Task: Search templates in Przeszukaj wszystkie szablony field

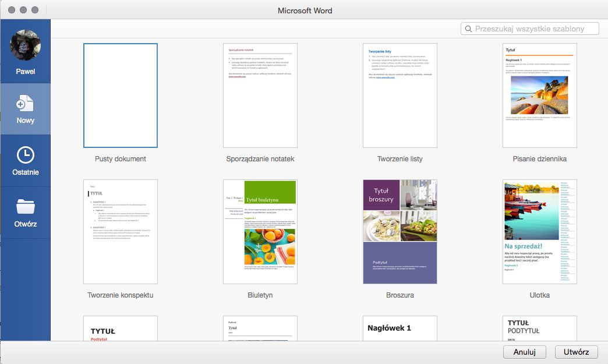Action: [x=530, y=29]
